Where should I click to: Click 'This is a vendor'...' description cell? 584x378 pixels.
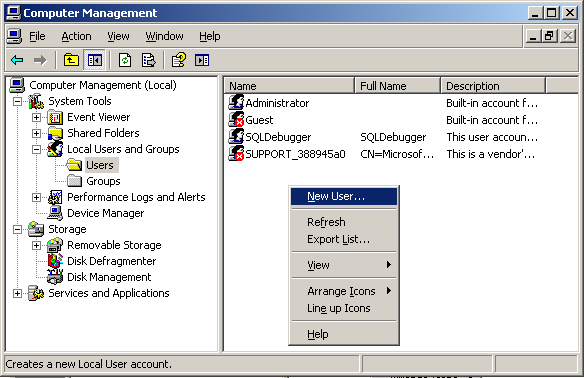point(491,154)
